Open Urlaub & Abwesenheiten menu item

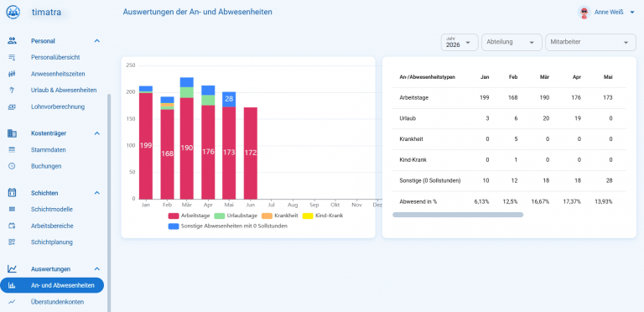coord(64,91)
